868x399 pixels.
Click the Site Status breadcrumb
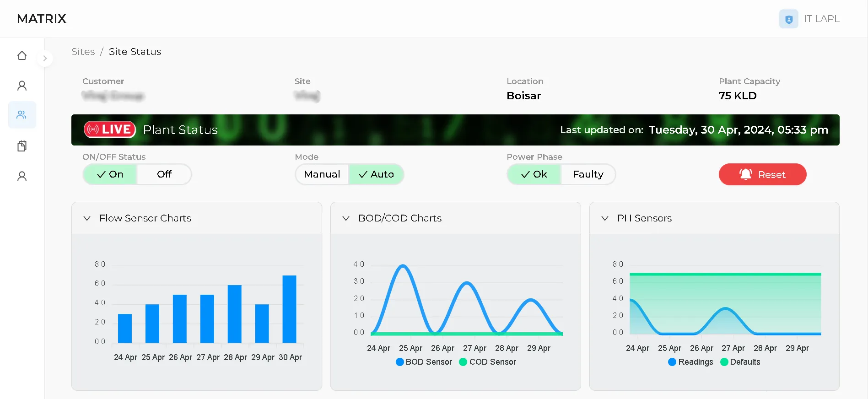[135, 52]
